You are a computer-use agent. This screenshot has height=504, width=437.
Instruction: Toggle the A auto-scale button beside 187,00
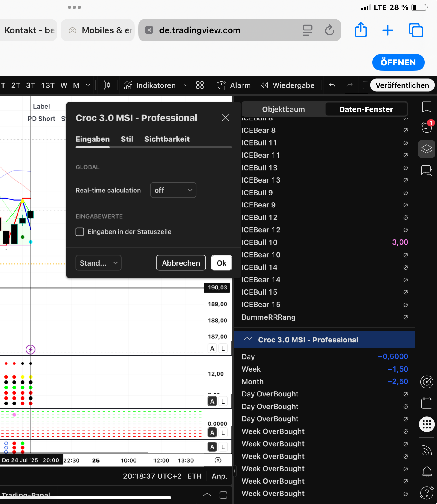212,348
